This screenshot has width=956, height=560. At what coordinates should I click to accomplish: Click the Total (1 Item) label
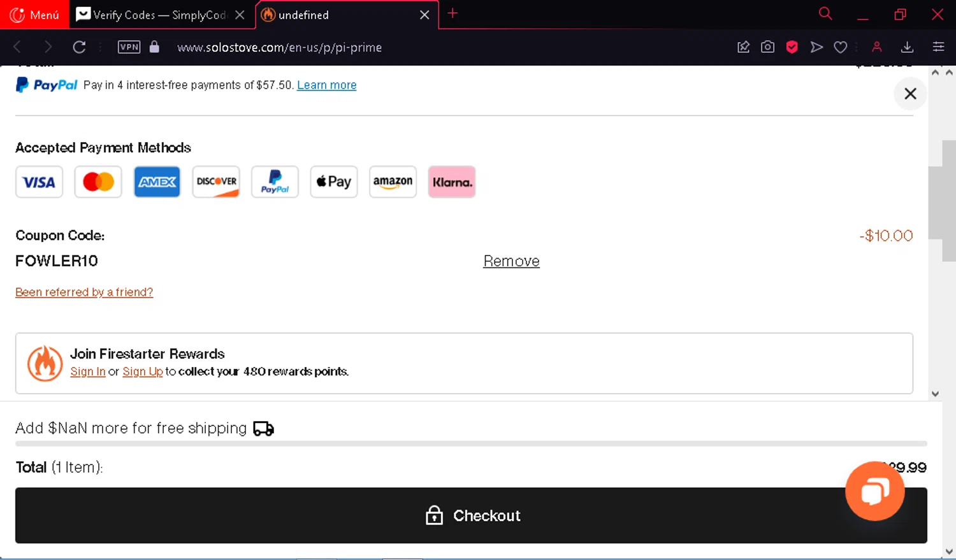click(59, 467)
